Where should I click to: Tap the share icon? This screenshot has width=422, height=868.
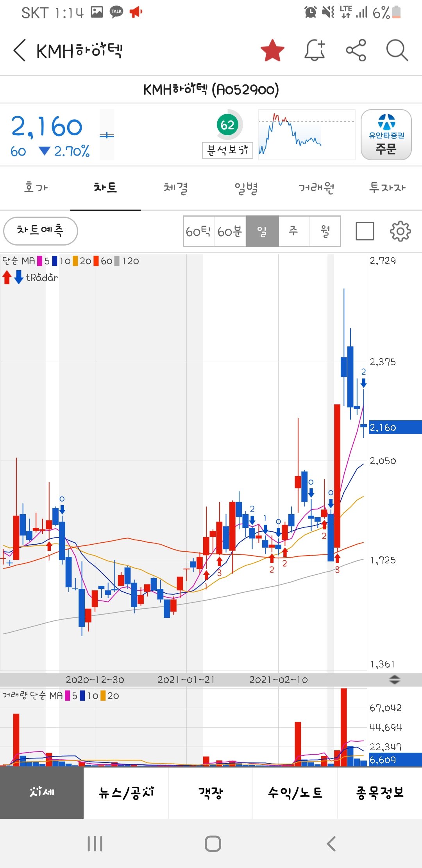point(356,50)
